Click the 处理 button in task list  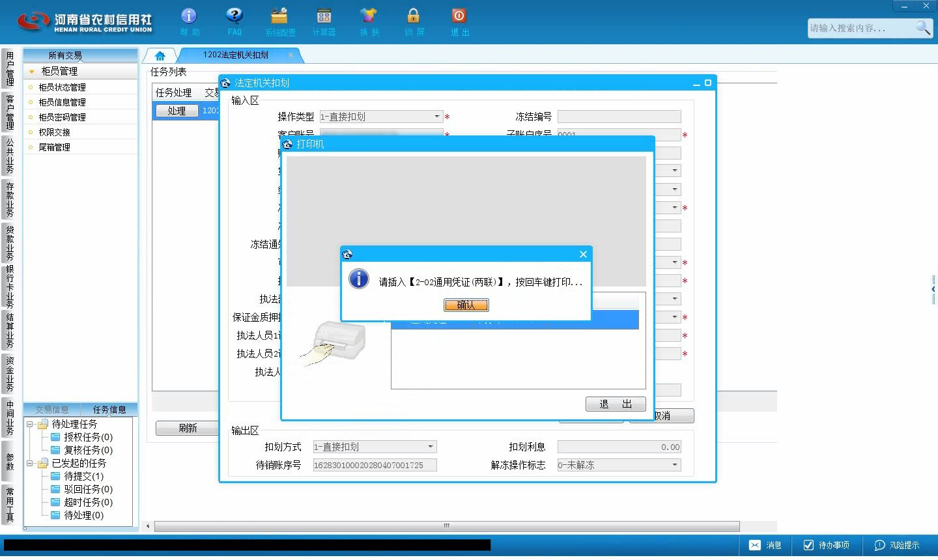point(177,111)
